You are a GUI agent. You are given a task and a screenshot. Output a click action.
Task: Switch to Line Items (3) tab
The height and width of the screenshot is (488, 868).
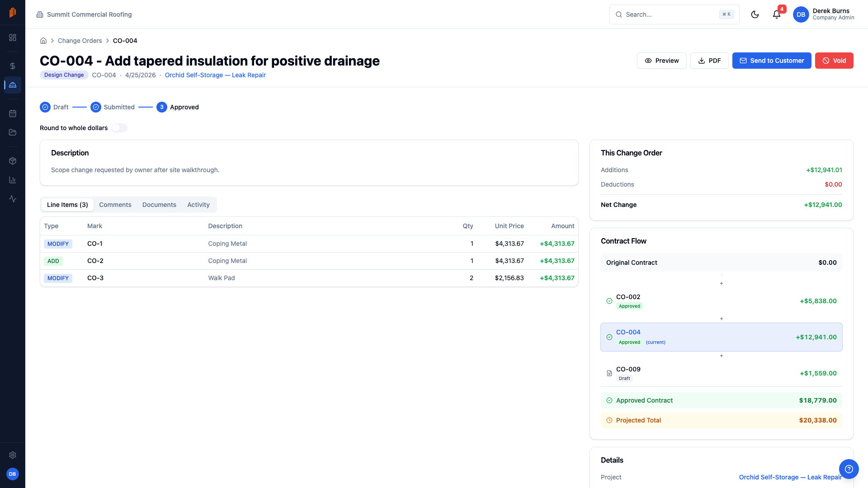pyautogui.click(x=67, y=205)
